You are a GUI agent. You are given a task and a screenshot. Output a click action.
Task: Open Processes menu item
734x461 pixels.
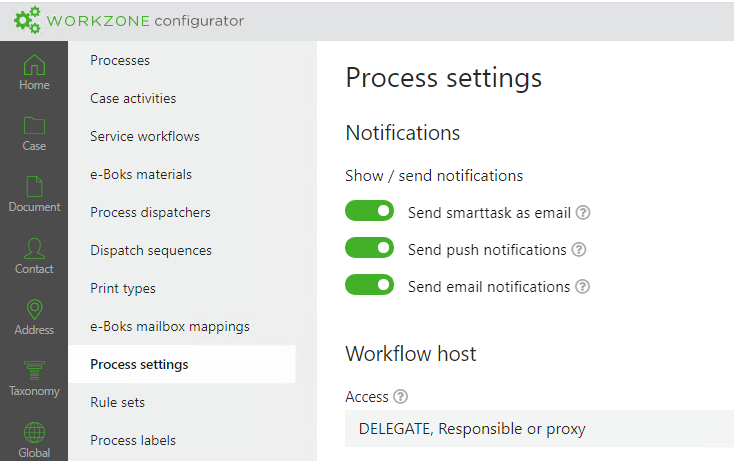(120, 60)
